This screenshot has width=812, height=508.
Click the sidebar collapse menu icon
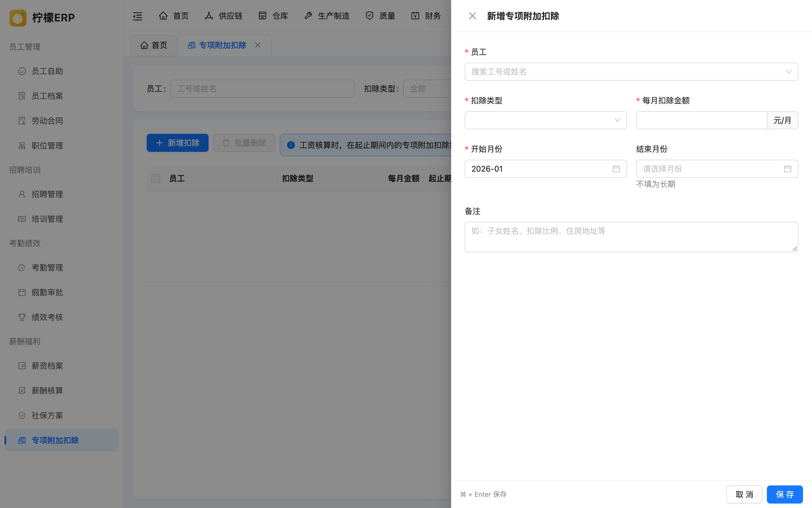138,16
